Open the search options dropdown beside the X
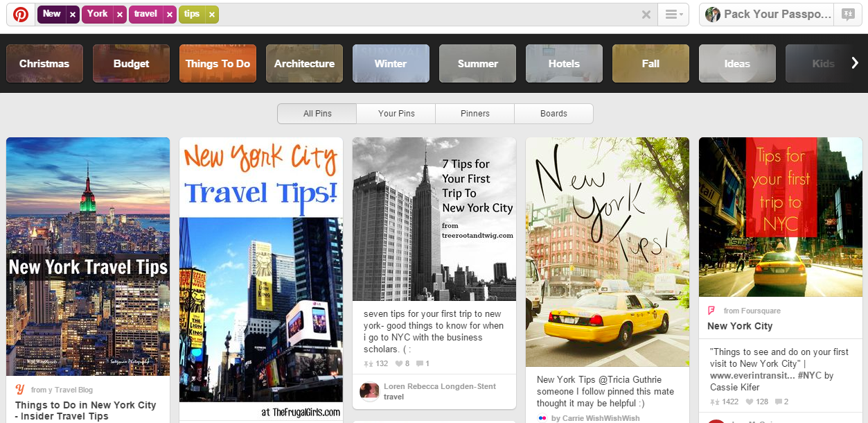The image size is (868, 423). (673, 14)
